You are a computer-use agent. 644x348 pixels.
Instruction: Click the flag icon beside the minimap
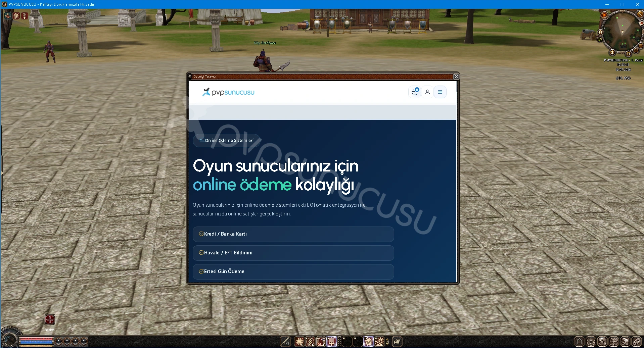click(x=641, y=23)
